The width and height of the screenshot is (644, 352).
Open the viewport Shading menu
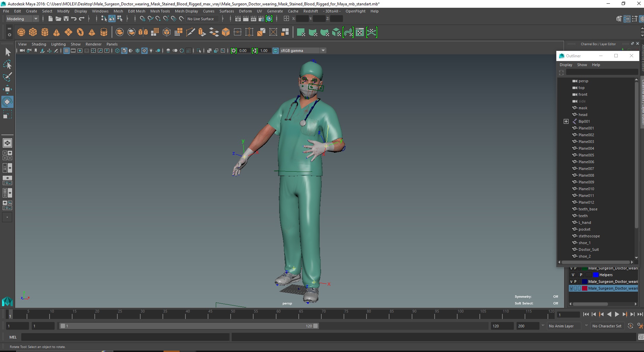(x=39, y=44)
